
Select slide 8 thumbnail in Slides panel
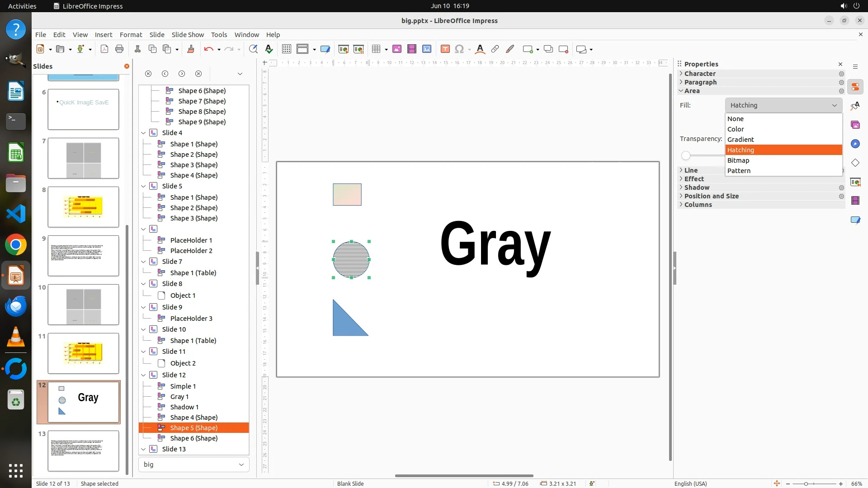pyautogui.click(x=83, y=207)
